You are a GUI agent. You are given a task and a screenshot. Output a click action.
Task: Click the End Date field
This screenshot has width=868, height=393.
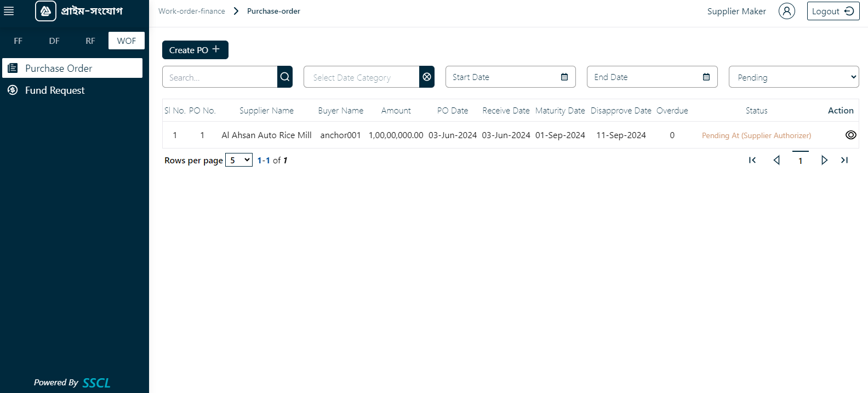click(x=652, y=77)
